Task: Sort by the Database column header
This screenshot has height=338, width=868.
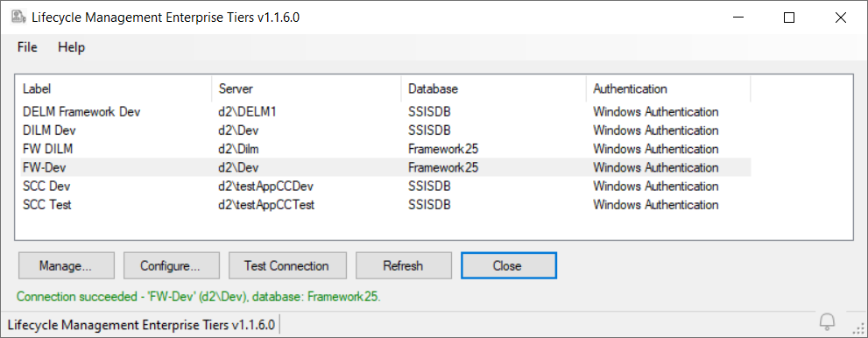Action: pyautogui.click(x=493, y=88)
